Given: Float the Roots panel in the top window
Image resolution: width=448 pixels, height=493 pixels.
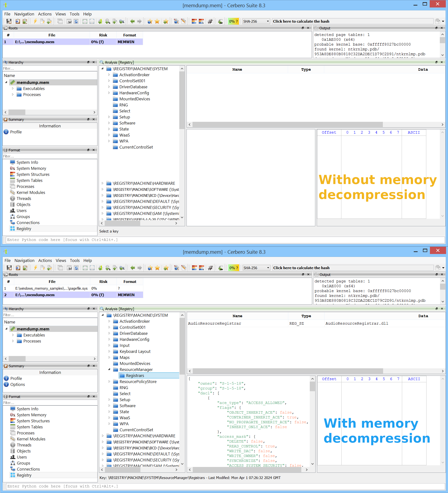Looking at the screenshot, I should pyautogui.click(x=303, y=28).
